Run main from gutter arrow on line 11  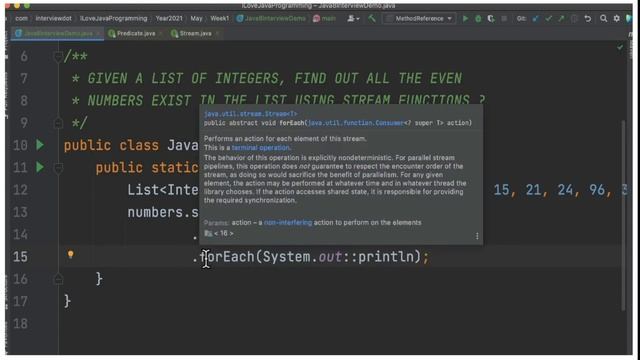40,167
